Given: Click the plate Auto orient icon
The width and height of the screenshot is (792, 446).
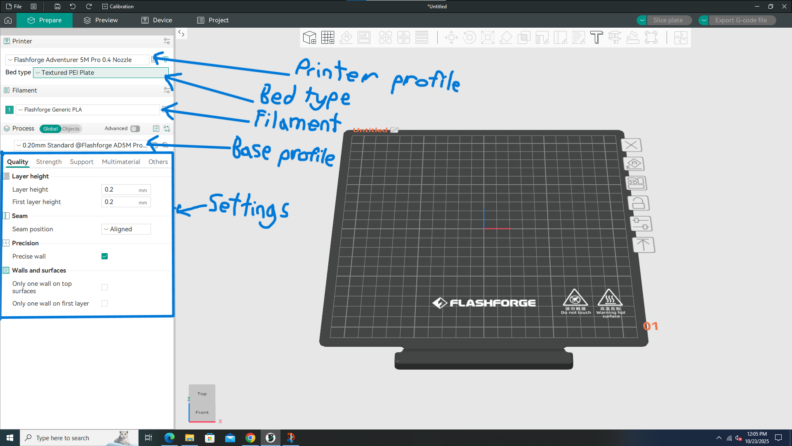Looking at the screenshot, I should (x=634, y=164).
